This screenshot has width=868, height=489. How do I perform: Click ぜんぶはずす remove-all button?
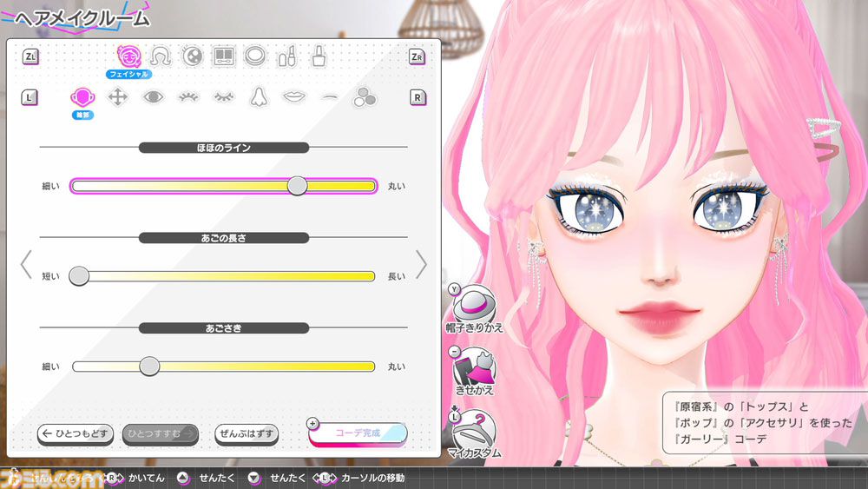click(247, 433)
